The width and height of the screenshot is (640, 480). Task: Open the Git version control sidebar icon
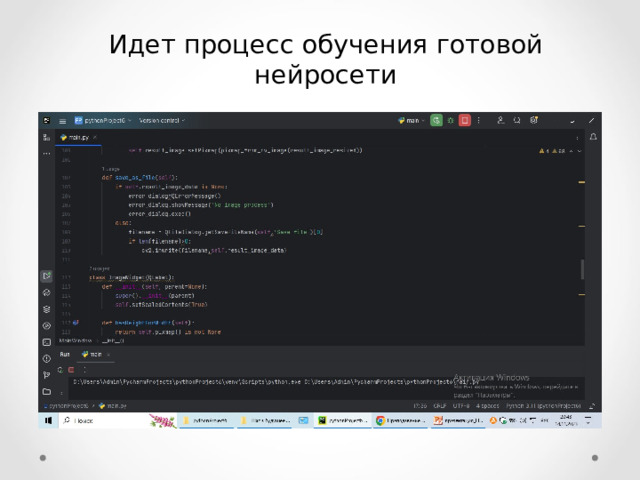[47, 375]
